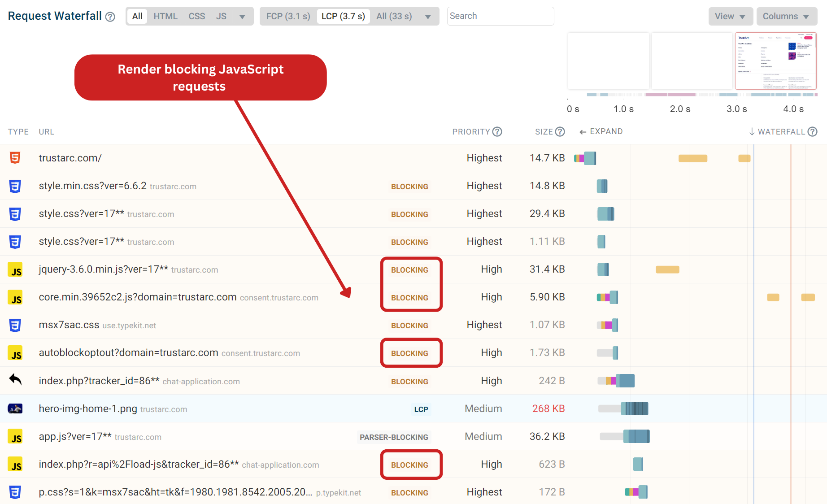Click the JS icon for autoblockoptout row
The height and width of the screenshot is (504, 827).
(x=15, y=353)
